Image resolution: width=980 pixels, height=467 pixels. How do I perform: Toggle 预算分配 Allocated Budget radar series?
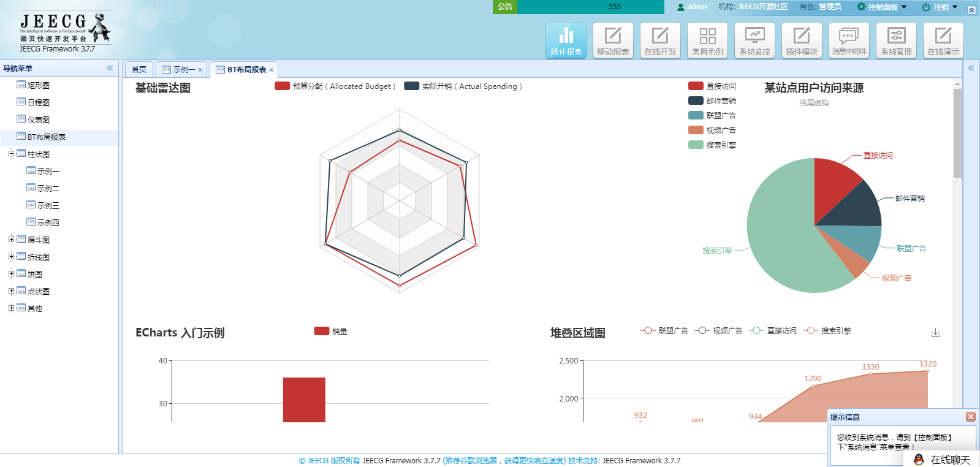tap(335, 86)
